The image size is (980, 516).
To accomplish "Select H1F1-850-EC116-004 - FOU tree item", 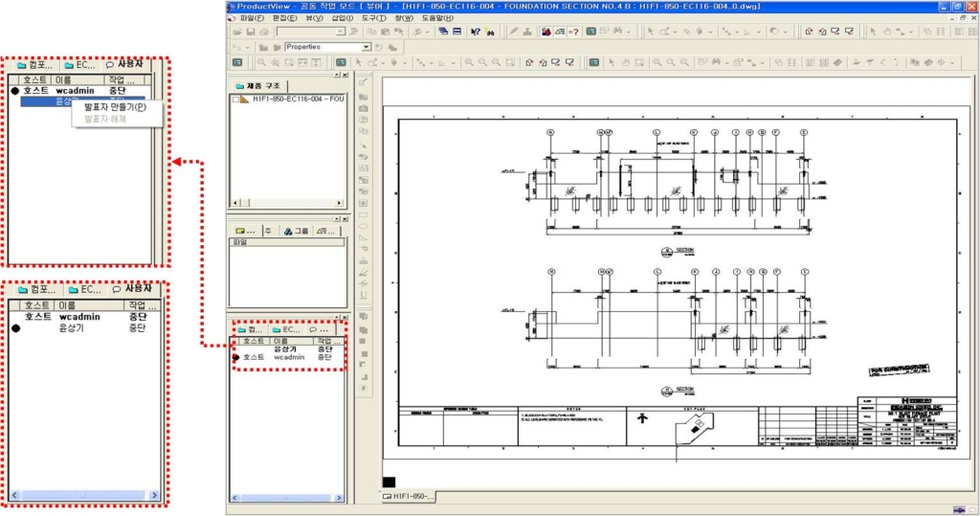I will pyautogui.click(x=299, y=100).
